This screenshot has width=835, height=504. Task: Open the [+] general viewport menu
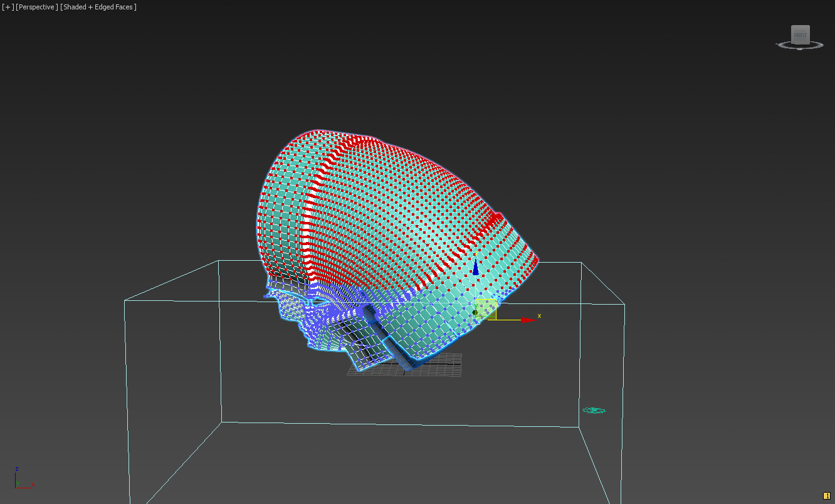tap(8, 7)
